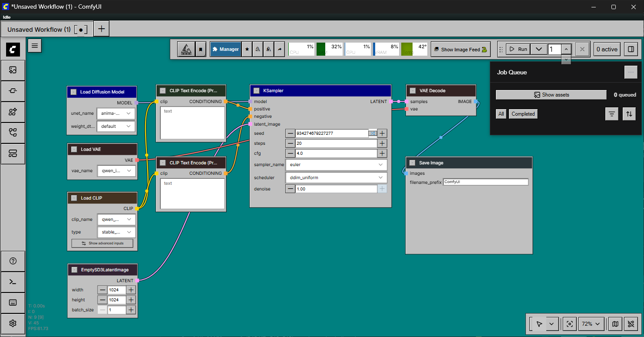Open the Job Queue filter options
The image size is (644, 337).
point(612,114)
